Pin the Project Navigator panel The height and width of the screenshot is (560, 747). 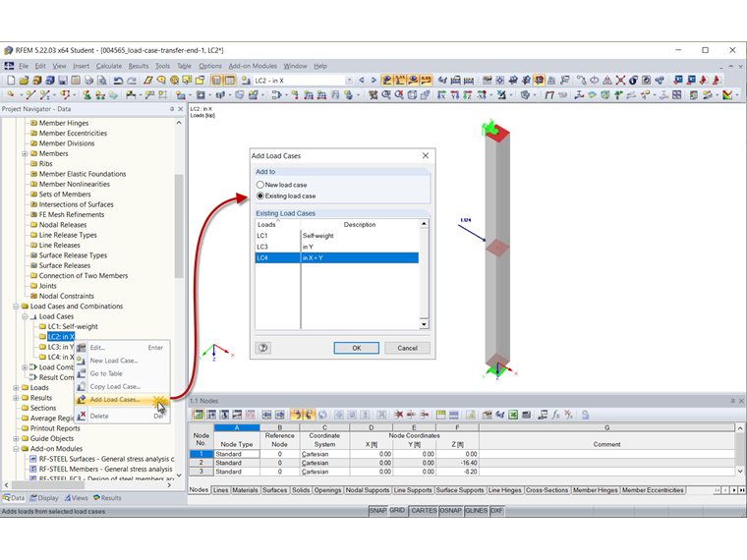click(x=172, y=109)
